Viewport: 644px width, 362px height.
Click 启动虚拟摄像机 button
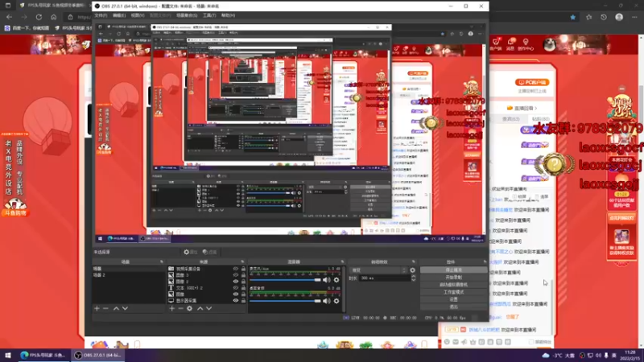[x=453, y=285]
